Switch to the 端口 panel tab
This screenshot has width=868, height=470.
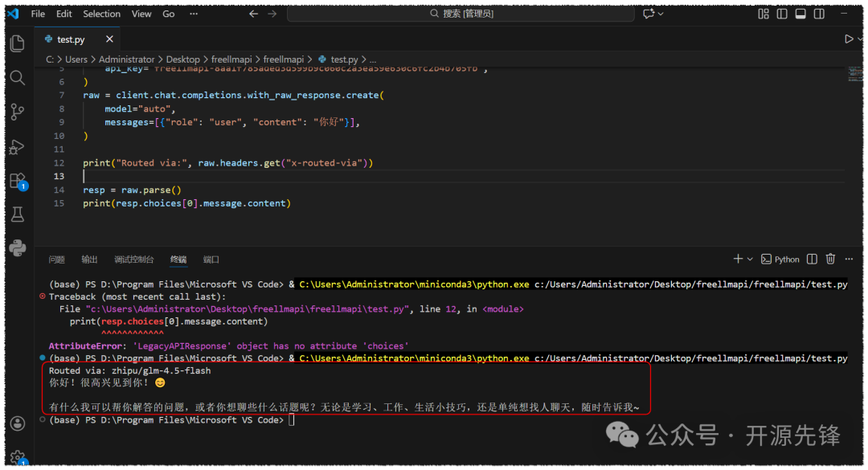coord(211,260)
